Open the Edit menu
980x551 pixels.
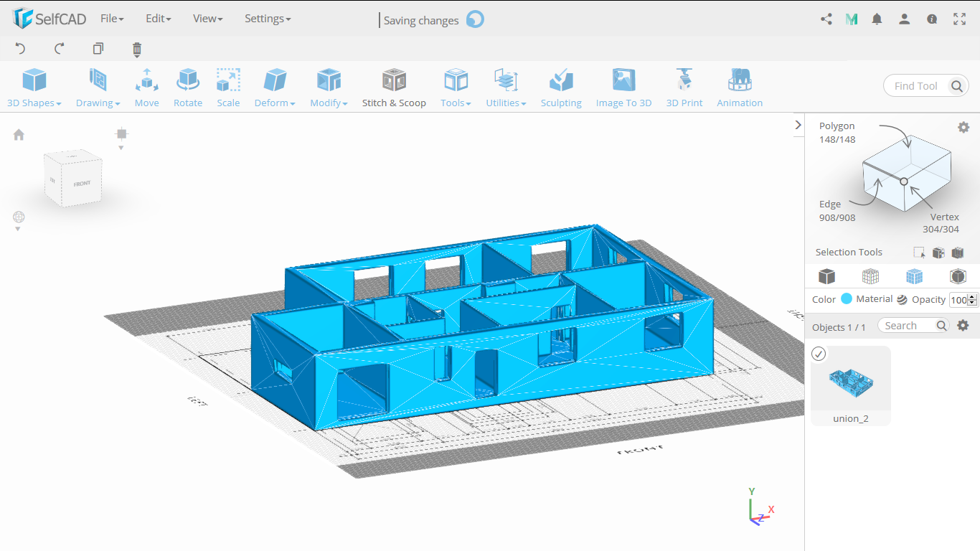(x=158, y=19)
